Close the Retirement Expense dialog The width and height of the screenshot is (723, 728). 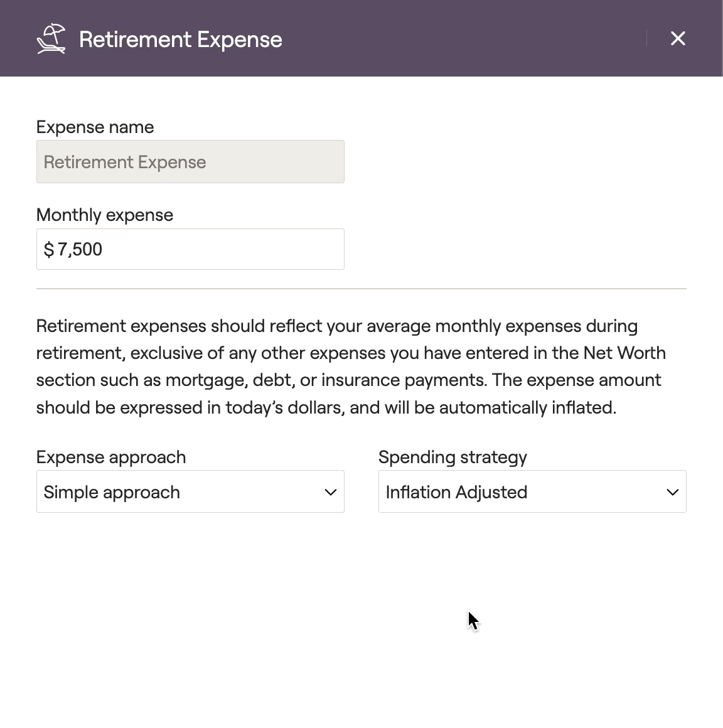click(678, 38)
